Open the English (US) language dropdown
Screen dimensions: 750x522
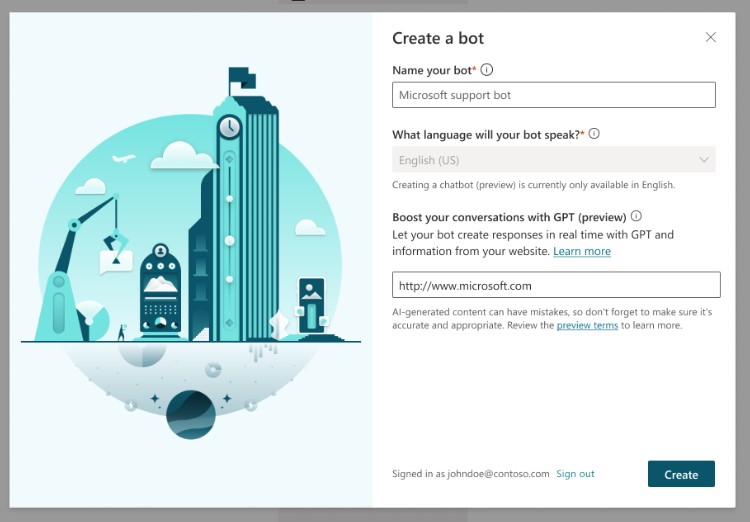tap(554, 159)
